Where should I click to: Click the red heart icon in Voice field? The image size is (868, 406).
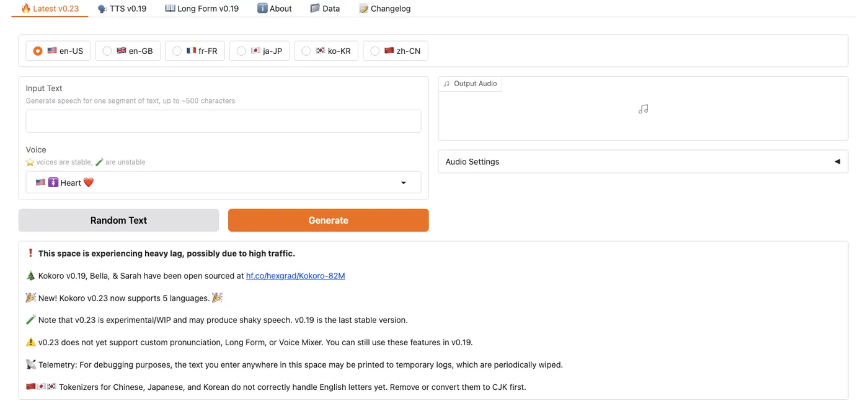88,182
